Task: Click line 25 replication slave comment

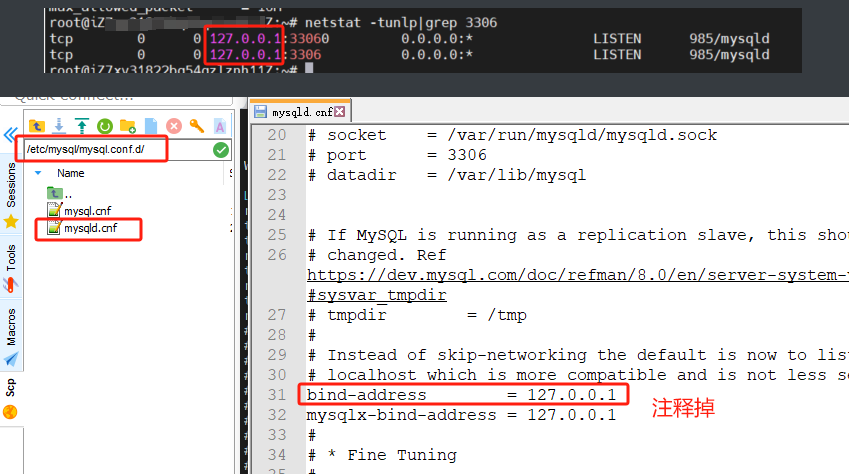Action: pos(578,235)
